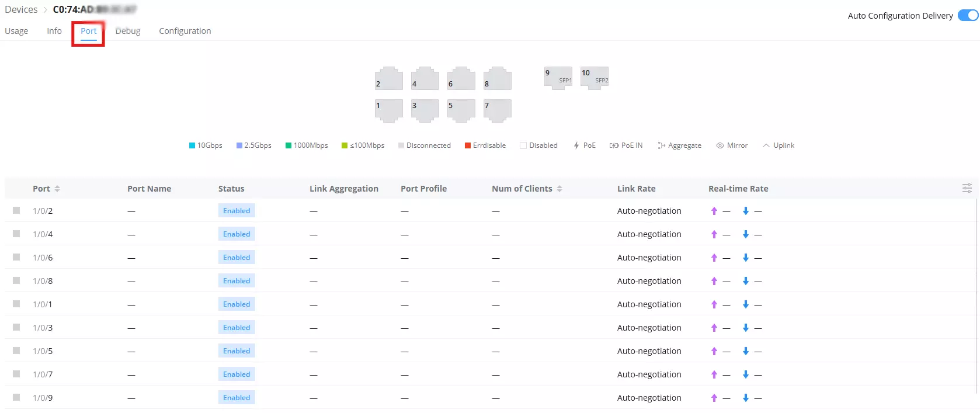
Task: Select port 6 in the switch diagram
Action: click(x=461, y=78)
